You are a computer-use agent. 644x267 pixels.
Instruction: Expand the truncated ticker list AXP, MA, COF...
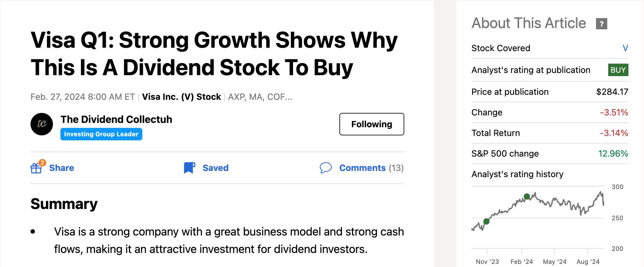point(260,97)
